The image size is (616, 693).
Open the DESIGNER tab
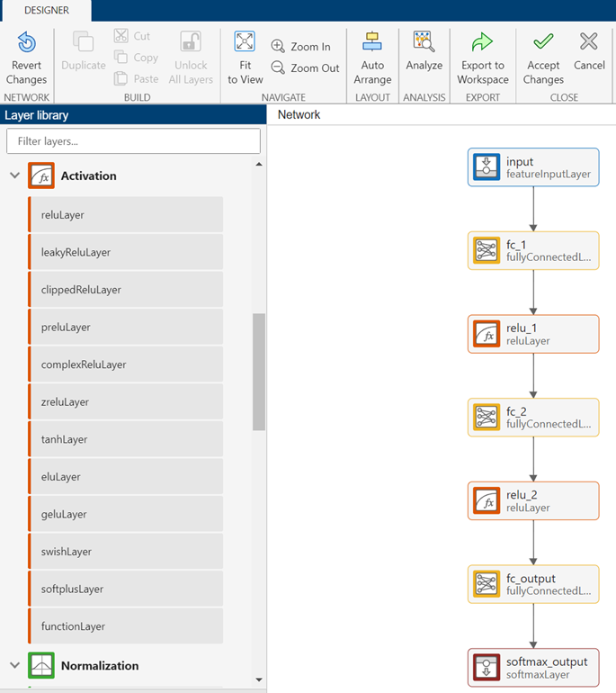[47, 10]
